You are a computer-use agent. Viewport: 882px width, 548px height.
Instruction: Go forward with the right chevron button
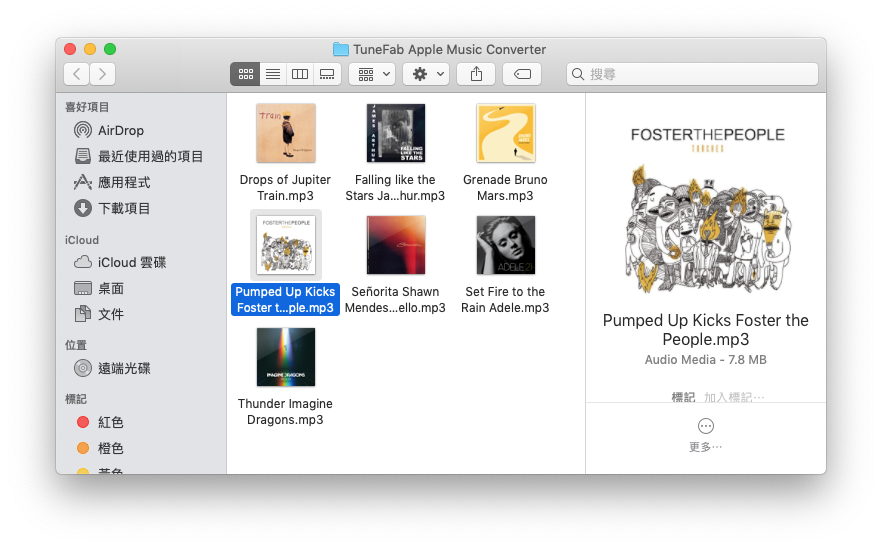point(102,74)
